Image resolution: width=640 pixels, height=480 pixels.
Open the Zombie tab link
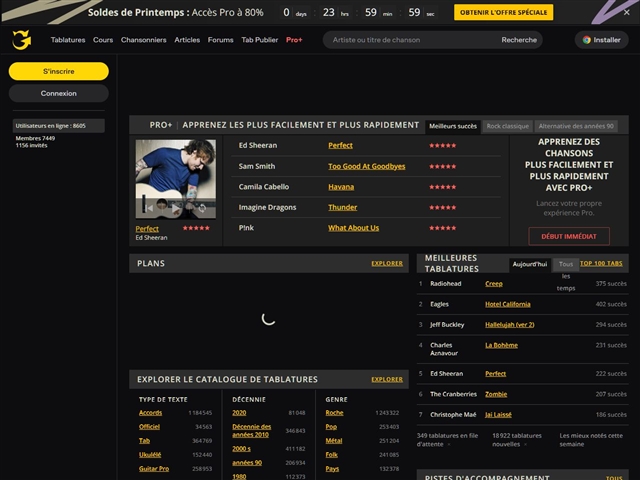click(x=496, y=394)
